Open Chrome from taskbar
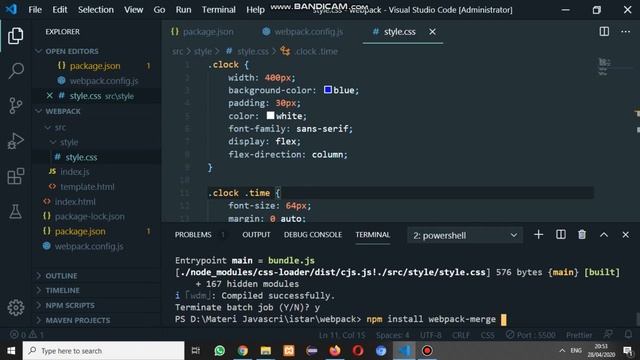This screenshot has width=640, height=360. [x=243, y=351]
